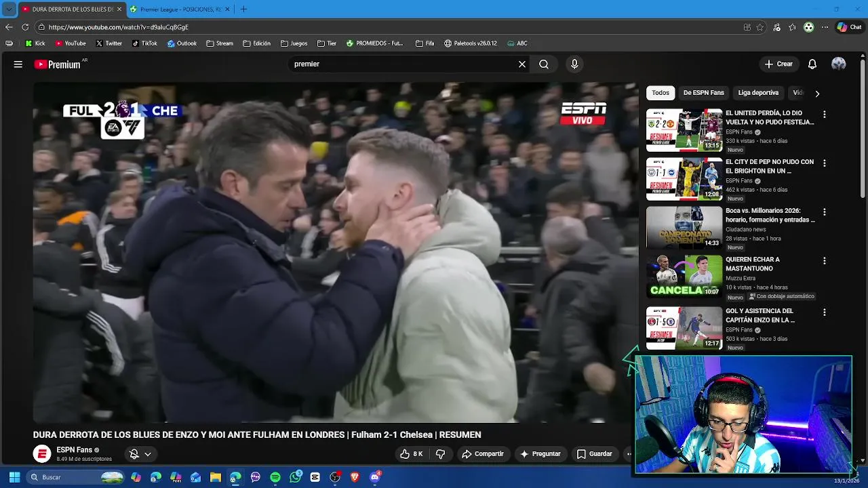Open the Fifa bookmarks folder
This screenshot has height=488, width=868.
(425, 43)
